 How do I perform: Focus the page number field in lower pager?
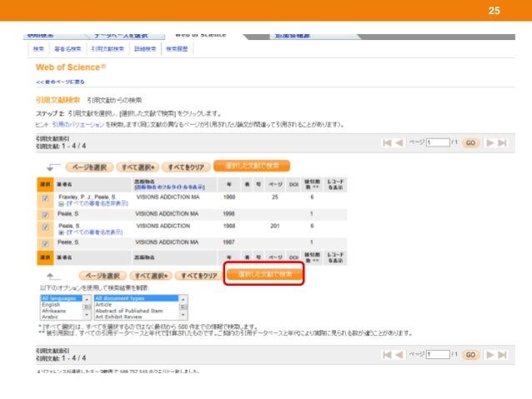pos(438,355)
